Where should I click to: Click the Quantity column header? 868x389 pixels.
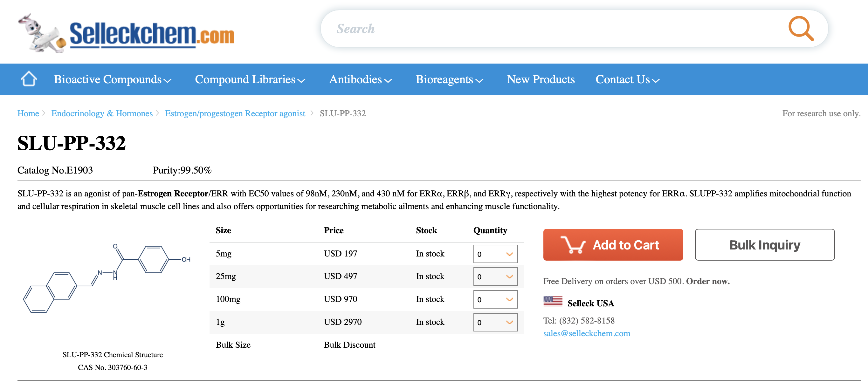tap(490, 230)
